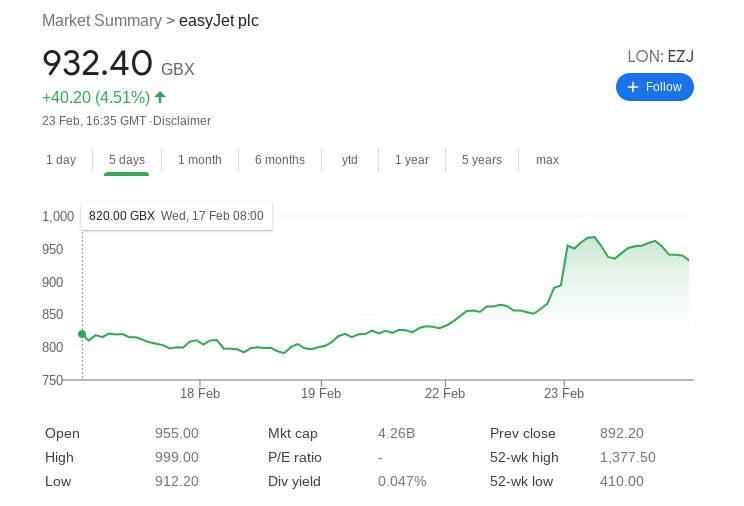Click the +40.20 (4.51%) change text
The image size is (744, 506).
(96, 97)
